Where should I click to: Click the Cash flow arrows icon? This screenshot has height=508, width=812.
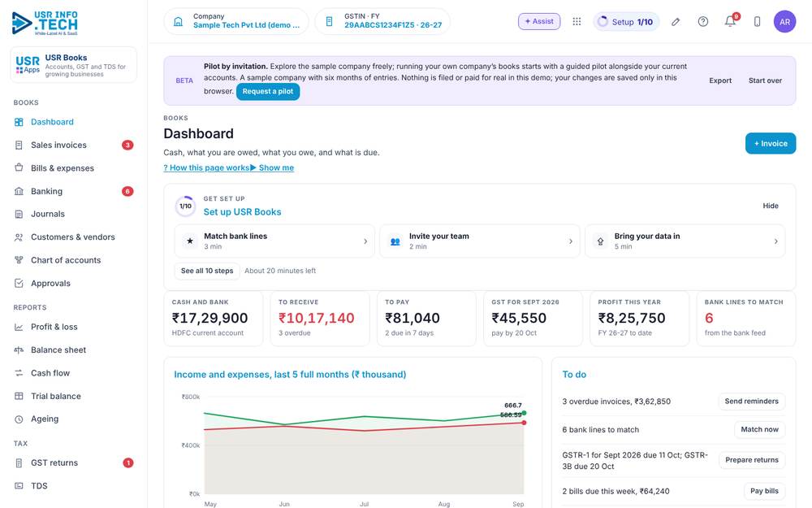pos(19,373)
